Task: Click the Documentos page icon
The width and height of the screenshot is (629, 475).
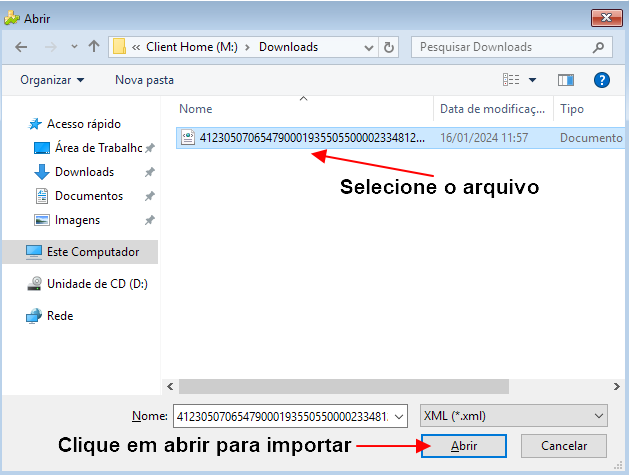Action: click(x=42, y=196)
